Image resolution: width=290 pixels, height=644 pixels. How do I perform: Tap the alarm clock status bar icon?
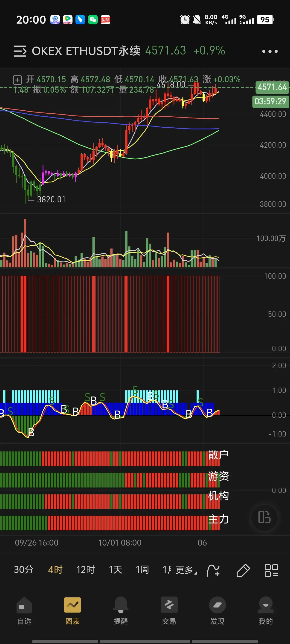pos(185,20)
